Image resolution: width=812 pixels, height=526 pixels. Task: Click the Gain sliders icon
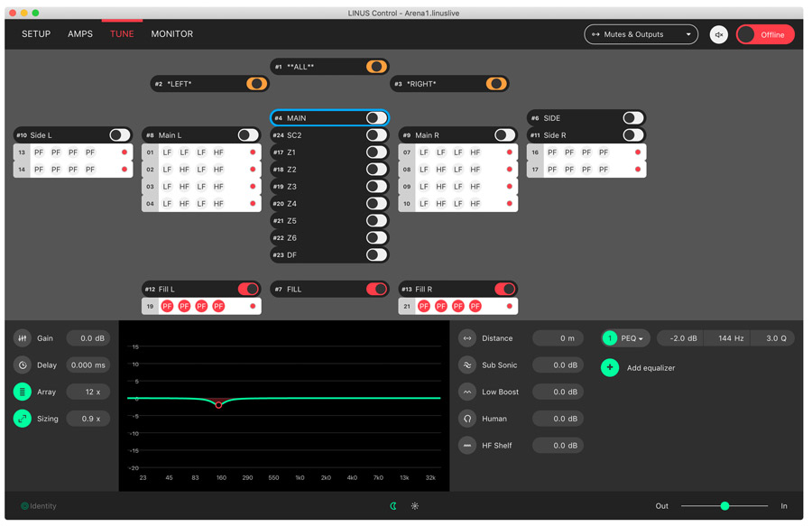tap(23, 338)
